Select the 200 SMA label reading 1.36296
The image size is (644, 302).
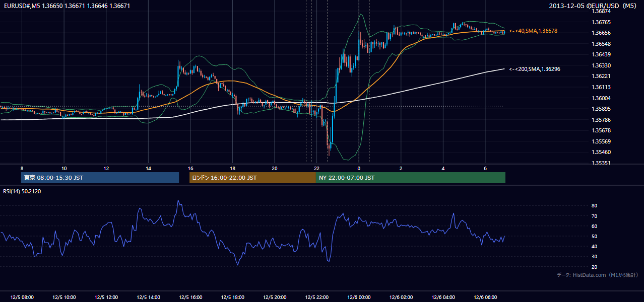[534, 69]
